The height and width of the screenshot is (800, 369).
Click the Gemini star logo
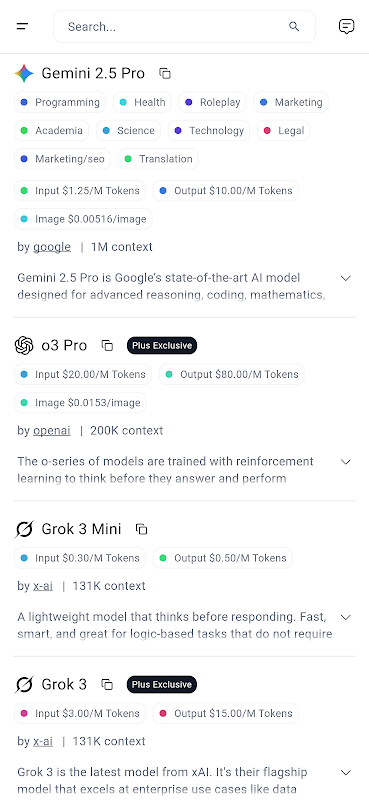[24, 73]
